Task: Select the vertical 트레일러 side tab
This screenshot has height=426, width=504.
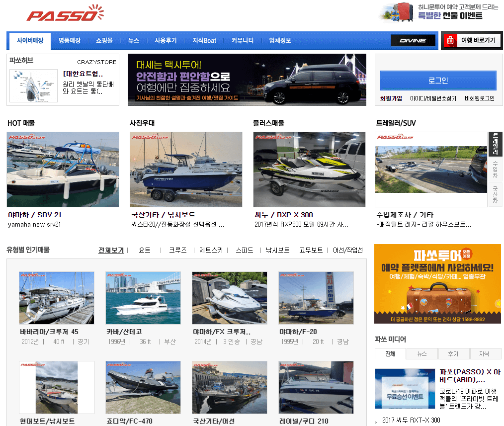Action: click(x=495, y=143)
